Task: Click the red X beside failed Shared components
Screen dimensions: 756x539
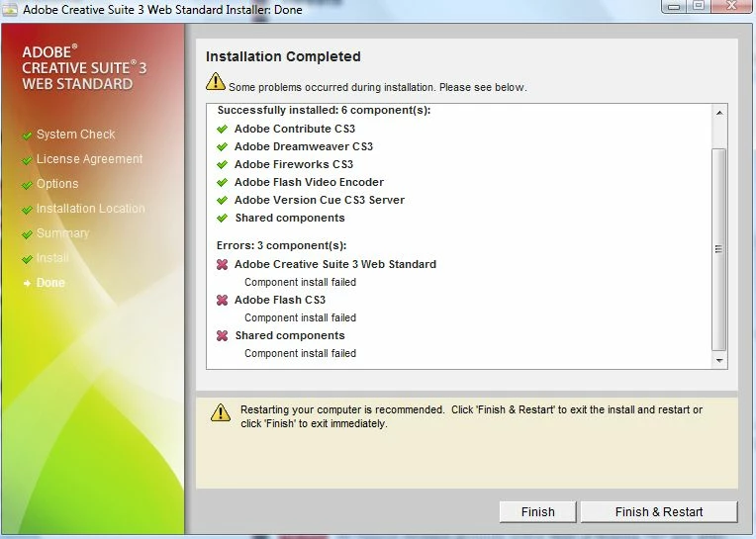Action: click(x=223, y=335)
